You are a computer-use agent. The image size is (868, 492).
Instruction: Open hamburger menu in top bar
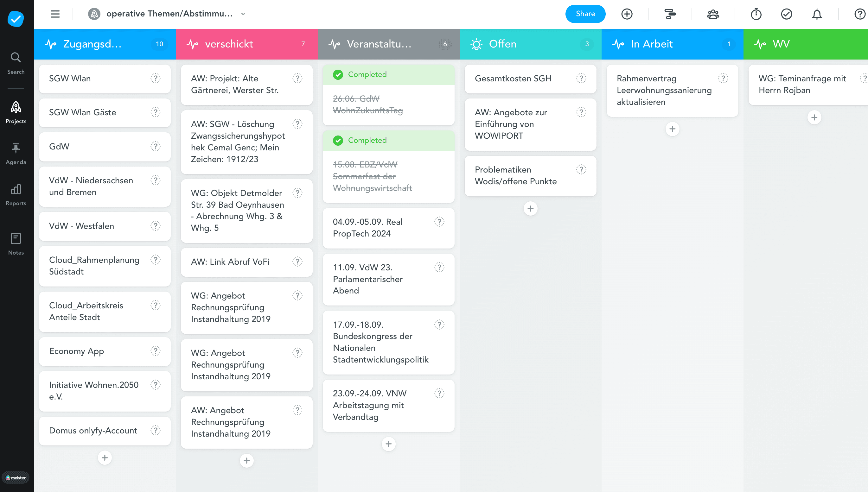55,14
